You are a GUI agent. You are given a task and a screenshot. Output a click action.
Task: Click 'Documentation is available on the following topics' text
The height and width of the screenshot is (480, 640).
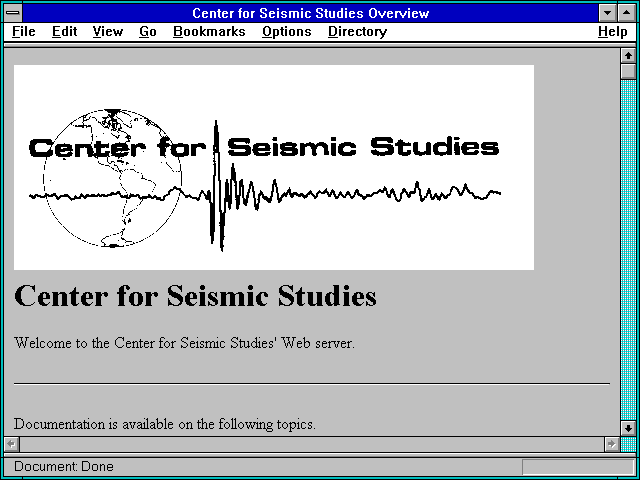(x=165, y=424)
